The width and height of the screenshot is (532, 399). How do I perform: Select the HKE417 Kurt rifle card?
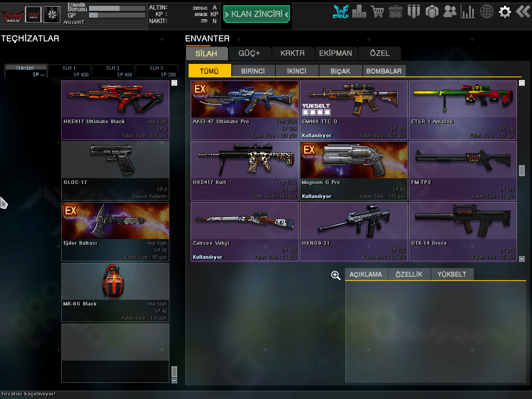coord(245,171)
